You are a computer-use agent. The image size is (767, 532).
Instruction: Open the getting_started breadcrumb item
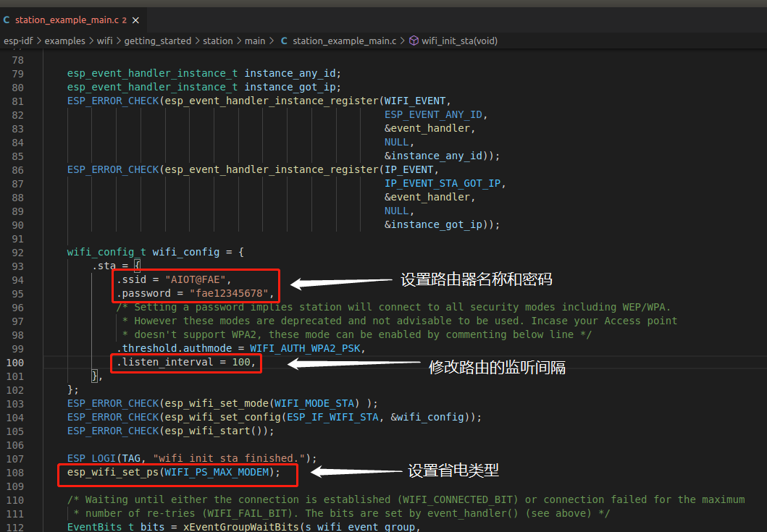158,41
